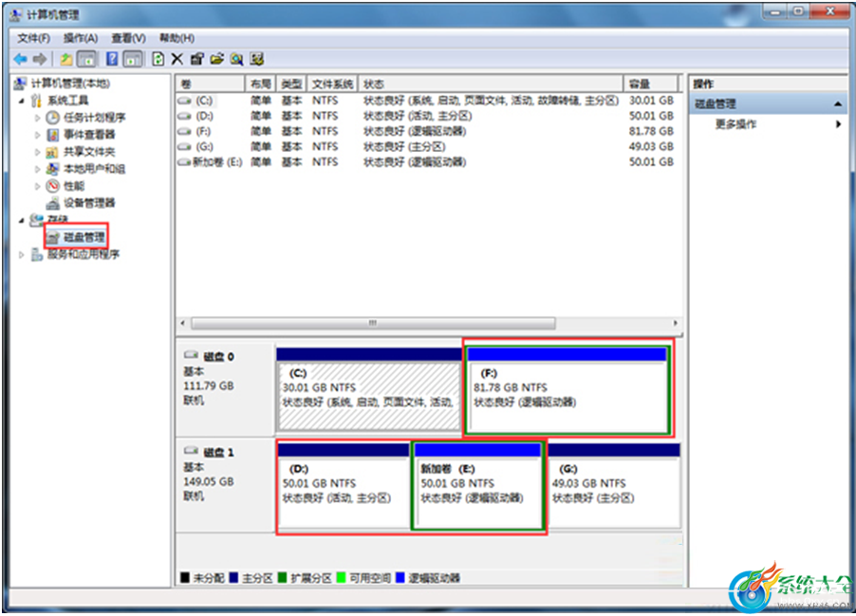The width and height of the screenshot is (856, 616).
Task: Click the 布局 column header
Action: (x=260, y=84)
